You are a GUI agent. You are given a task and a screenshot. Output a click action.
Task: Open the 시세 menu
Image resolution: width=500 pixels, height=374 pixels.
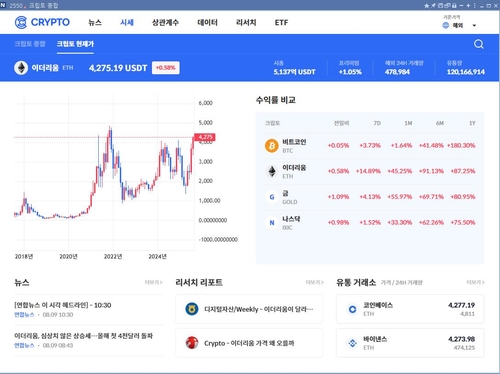pyautogui.click(x=127, y=22)
